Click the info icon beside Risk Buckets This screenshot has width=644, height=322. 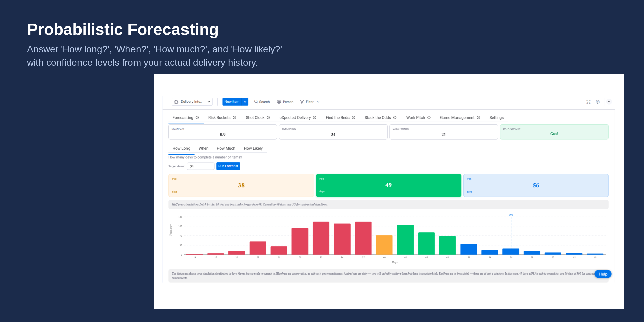(x=234, y=118)
